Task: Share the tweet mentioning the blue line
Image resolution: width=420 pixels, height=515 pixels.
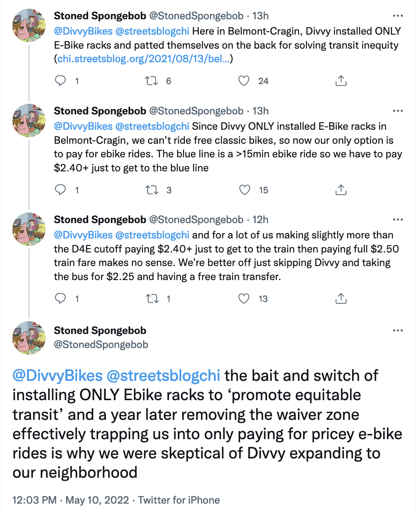Action: point(341,190)
